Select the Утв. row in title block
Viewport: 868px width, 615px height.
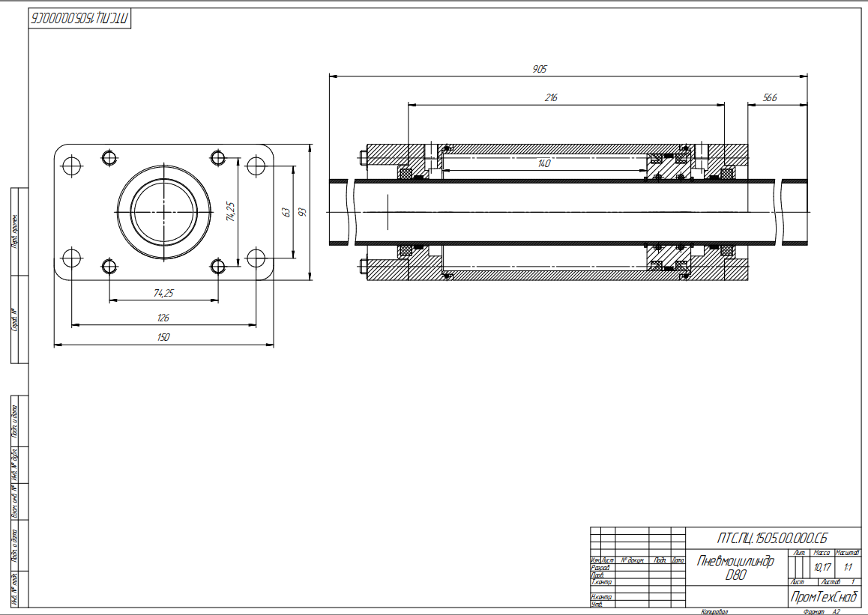597,604
